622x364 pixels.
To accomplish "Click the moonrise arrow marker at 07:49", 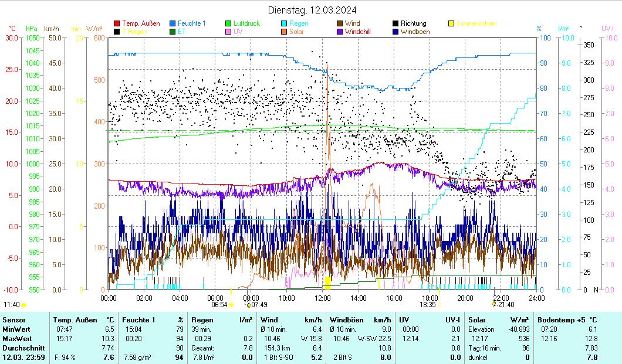I will tap(249, 305).
